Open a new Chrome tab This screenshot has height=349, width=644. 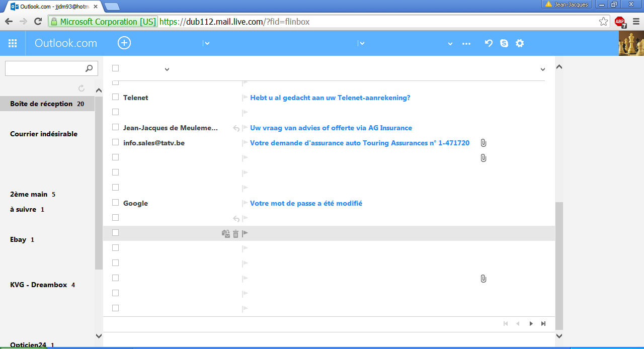(x=112, y=7)
